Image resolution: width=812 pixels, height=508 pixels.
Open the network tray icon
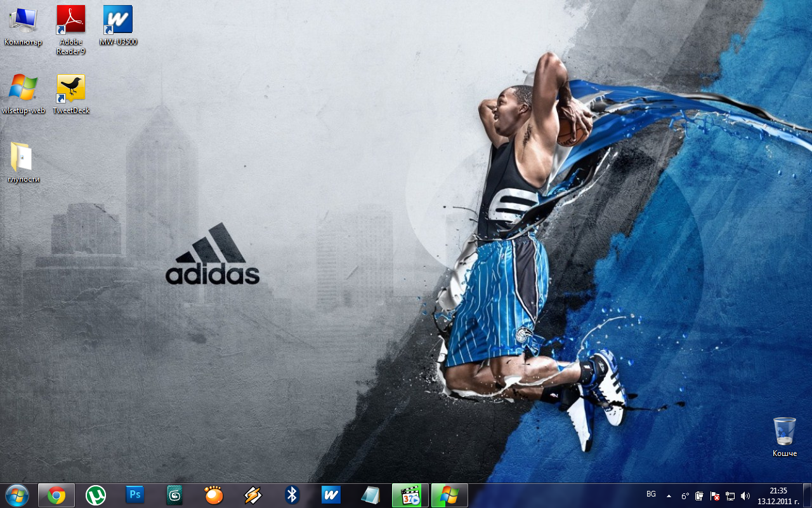[730, 496]
